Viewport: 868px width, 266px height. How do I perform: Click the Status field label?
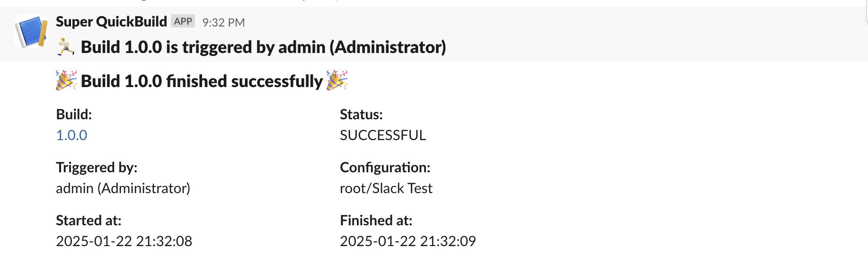pos(361,115)
